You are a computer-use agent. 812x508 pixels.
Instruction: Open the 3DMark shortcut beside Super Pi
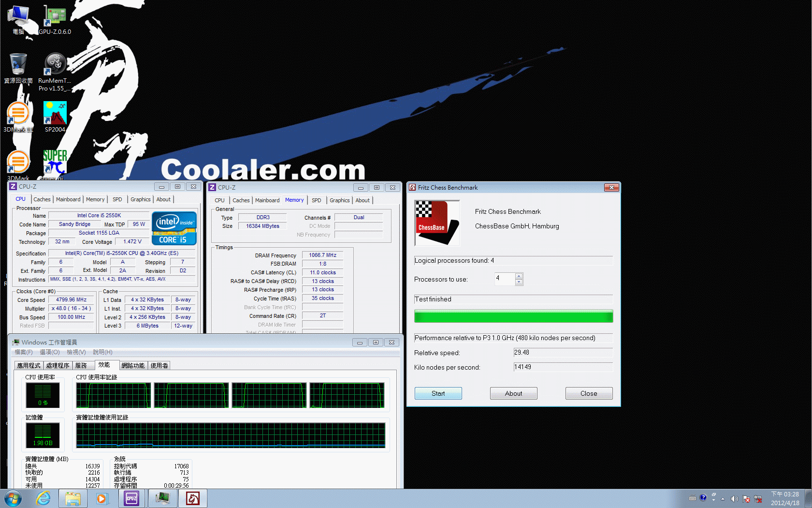pos(18,165)
